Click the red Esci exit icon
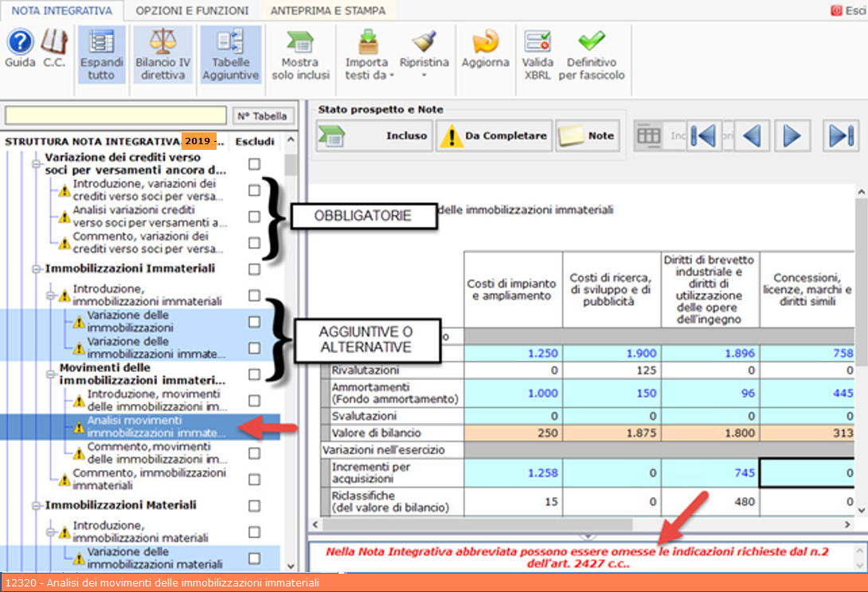Viewport: 868px width, 592px height. (x=836, y=10)
